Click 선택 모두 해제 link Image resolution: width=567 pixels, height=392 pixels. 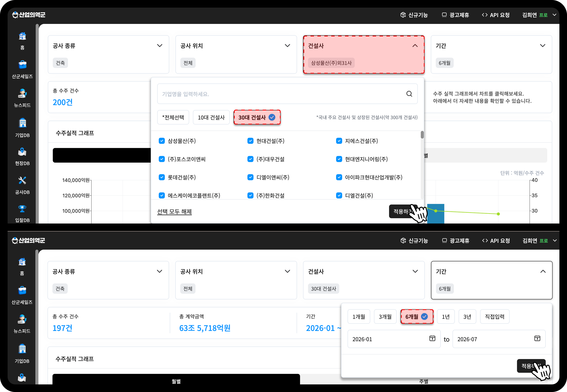[174, 211]
